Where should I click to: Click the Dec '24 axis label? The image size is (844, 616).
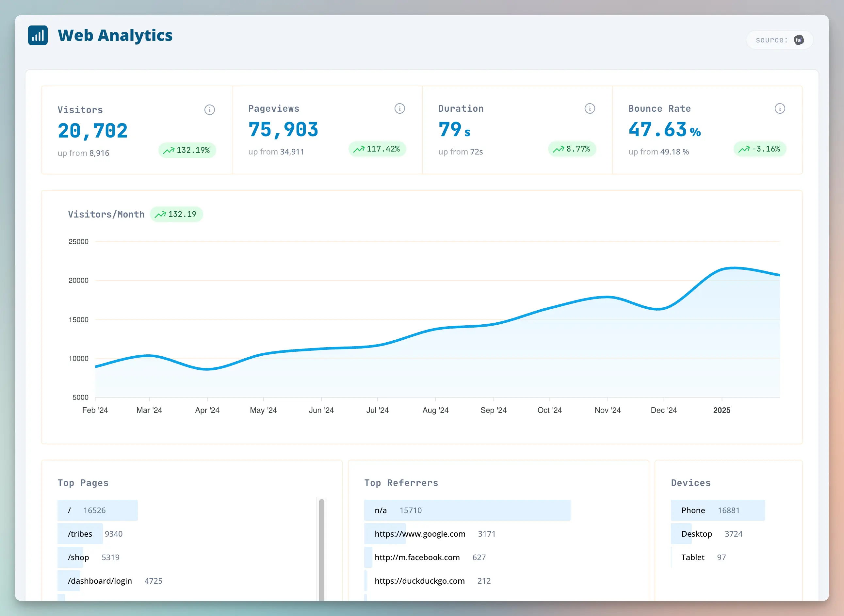coord(664,410)
